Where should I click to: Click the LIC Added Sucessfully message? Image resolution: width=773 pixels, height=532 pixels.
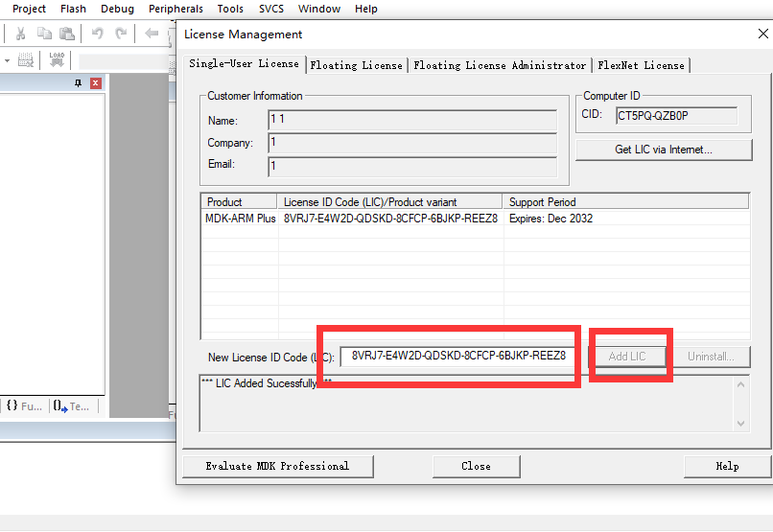point(267,383)
